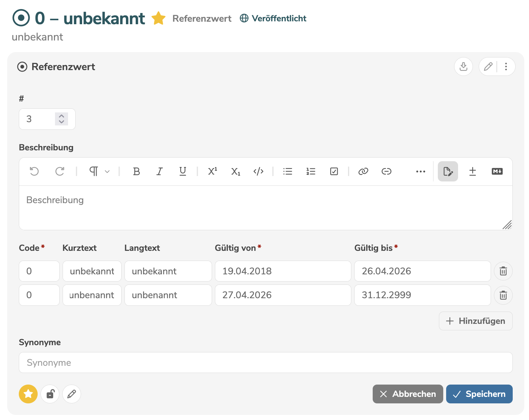529x420 pixels.
Task: Delete the row valid from 27.04.2026
Action: click(503, 295)
